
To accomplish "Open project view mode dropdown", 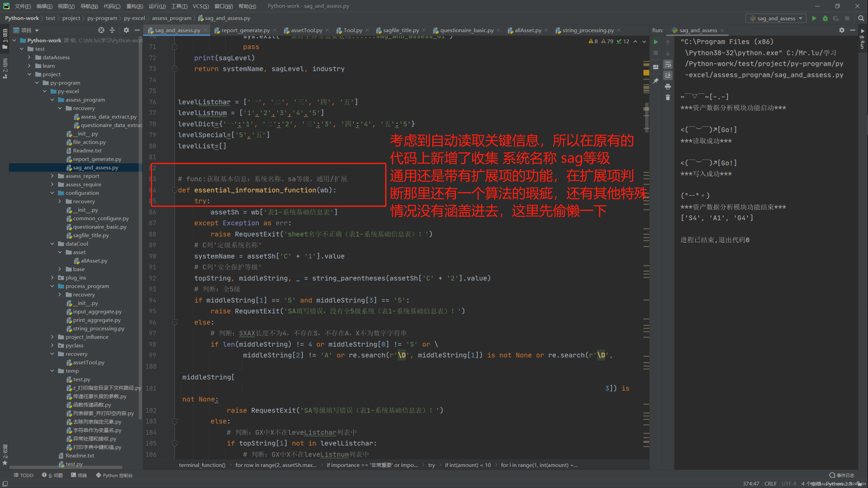I will click(x=26, y=30).
